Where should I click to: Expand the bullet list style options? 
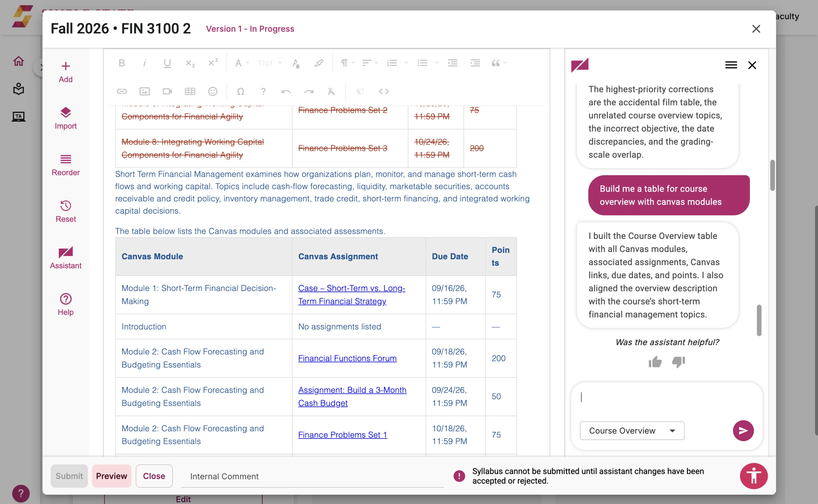tap(436, 63)
